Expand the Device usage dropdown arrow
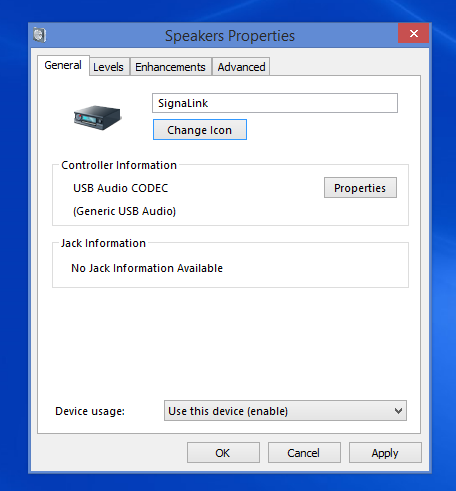This screenshot has height=491, width=456. point(398,411)
